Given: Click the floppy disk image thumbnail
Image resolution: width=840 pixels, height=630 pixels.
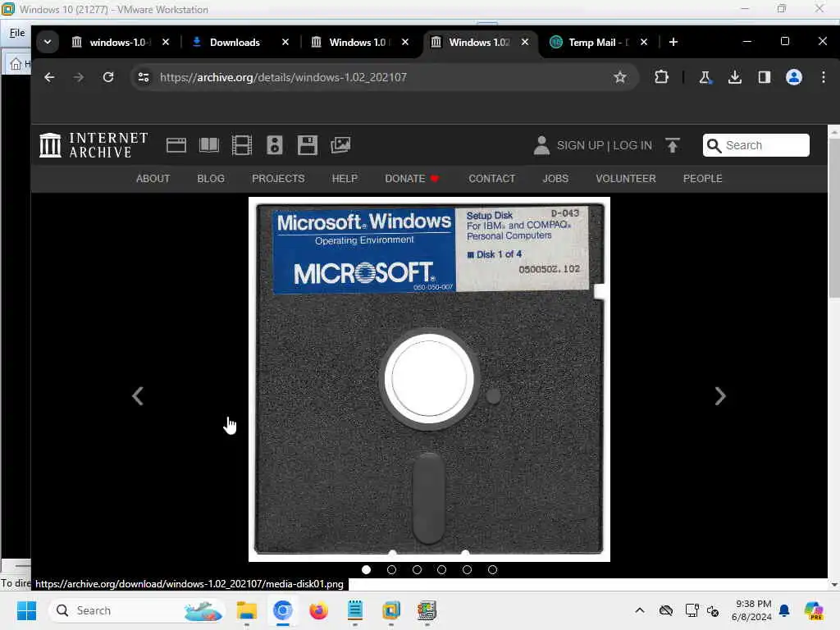Looking at the screenshot, I should [429, 379].
